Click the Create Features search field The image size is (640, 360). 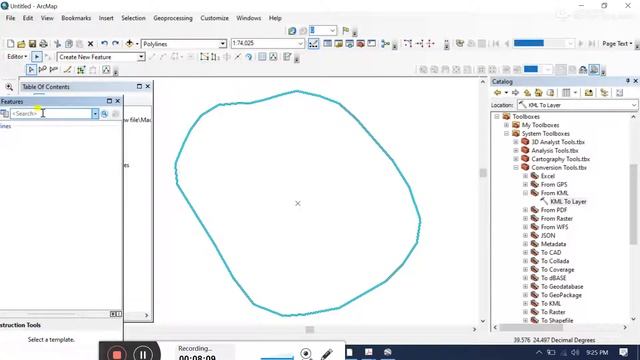(x=51, y=113)
